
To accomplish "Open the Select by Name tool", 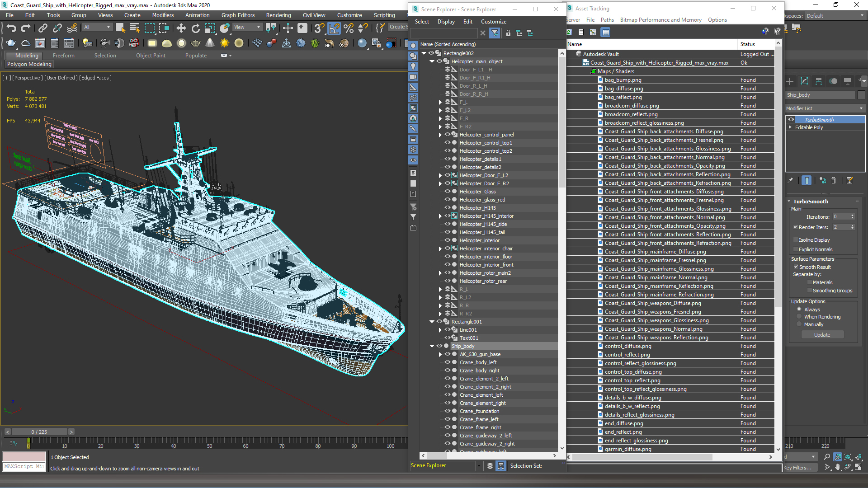I will pyautogui.click(x=135, y=28).
